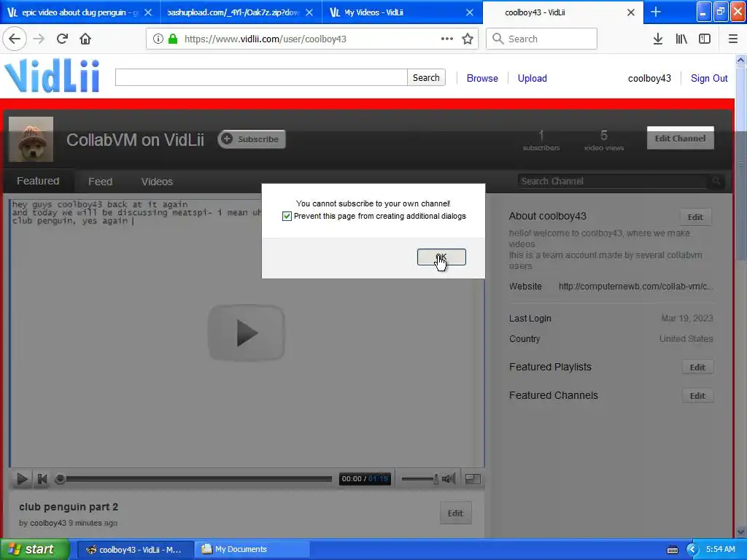Screen dimensions: 747x560
Task: Click the Subscribe button on the channel
Action: pyautogui.click(x=252, y=139)
